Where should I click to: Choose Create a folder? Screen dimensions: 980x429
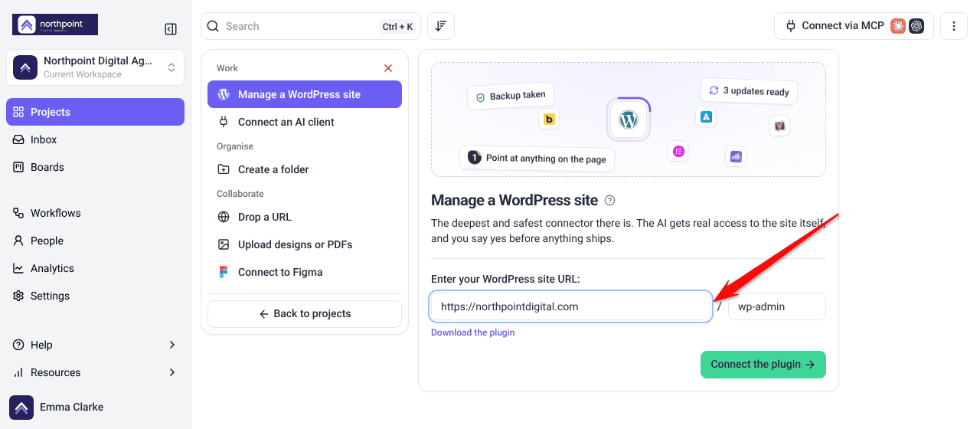click(305, 169)
